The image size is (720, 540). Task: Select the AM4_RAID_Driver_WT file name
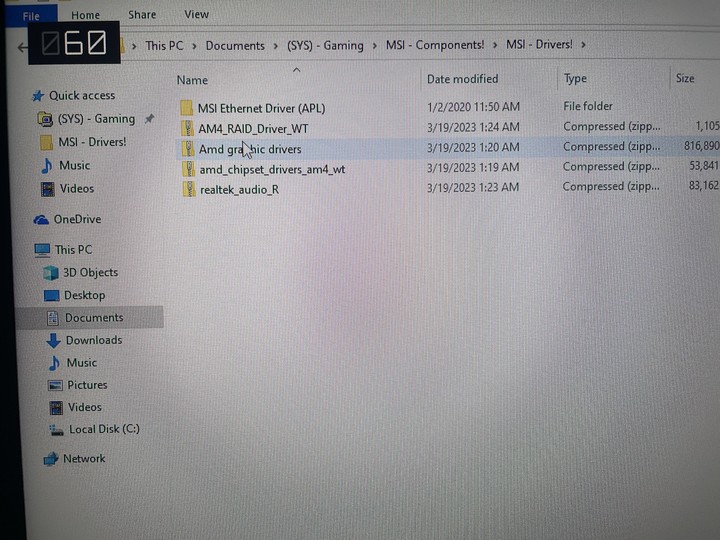(253, 129)
